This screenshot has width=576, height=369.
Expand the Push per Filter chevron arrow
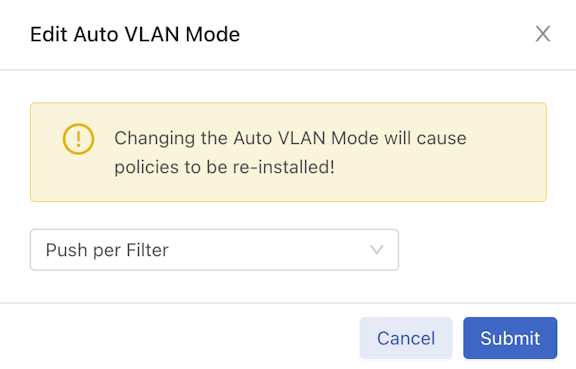(x=377, y=250)
